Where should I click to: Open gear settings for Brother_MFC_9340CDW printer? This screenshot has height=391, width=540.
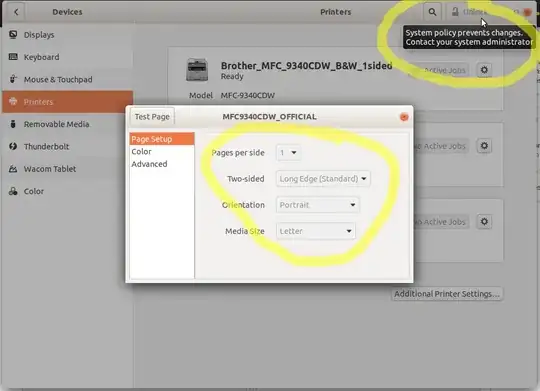tap(484, 70)
